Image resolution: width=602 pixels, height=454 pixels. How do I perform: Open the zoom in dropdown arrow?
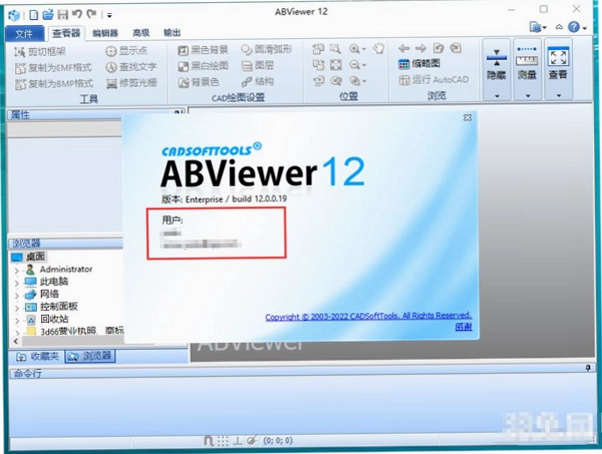tap(364, 49)
